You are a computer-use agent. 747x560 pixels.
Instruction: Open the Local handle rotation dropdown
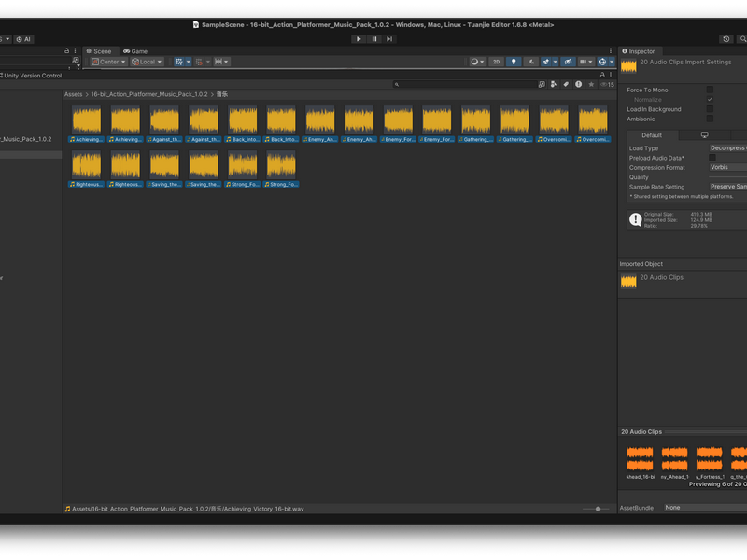point(147,62)
